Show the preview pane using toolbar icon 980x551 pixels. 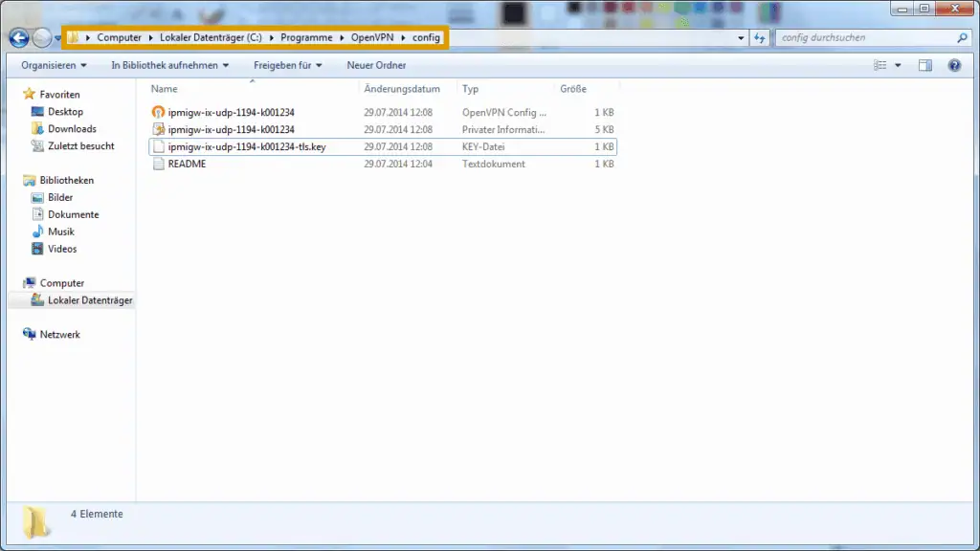(925, 65)
